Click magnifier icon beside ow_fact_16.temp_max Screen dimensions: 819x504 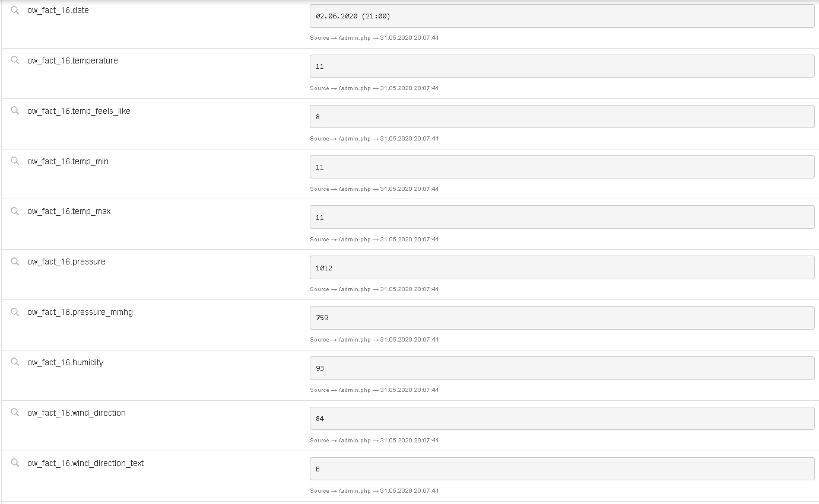[15, 211]
